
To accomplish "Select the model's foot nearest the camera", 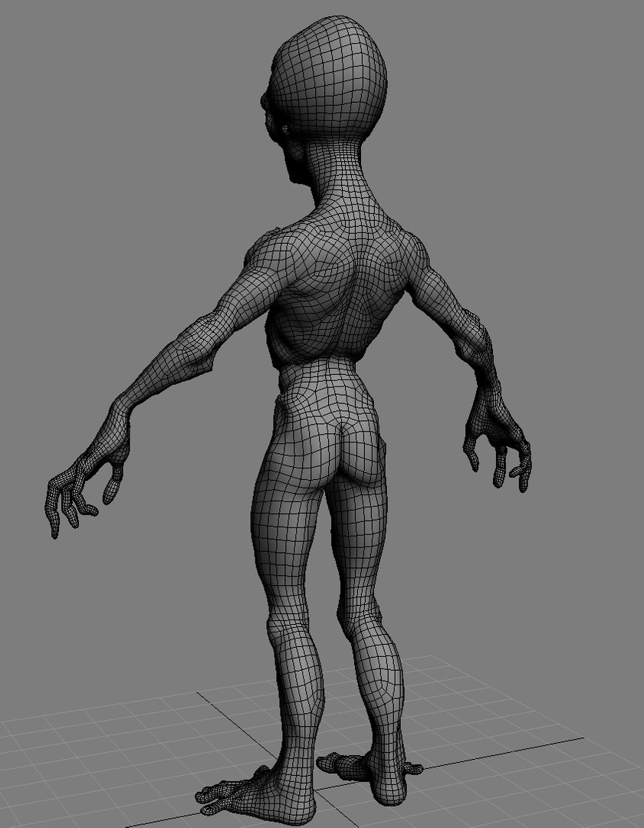I will click(258, 795).
